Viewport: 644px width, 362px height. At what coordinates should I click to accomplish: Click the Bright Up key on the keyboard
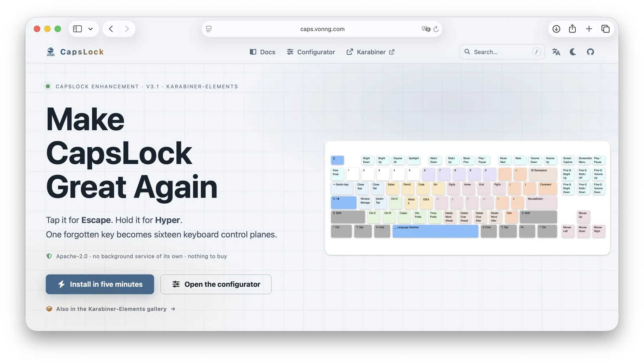[383, 160]
